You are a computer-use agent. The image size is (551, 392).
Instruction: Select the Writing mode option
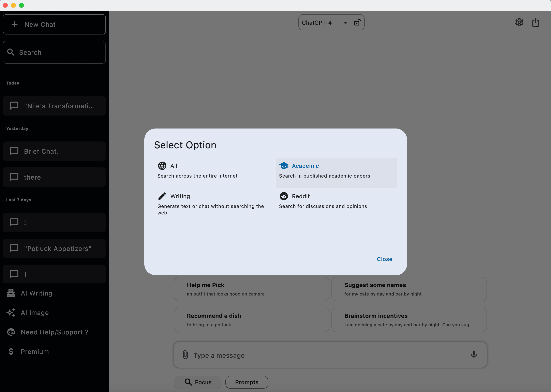(x=180, y=196)
